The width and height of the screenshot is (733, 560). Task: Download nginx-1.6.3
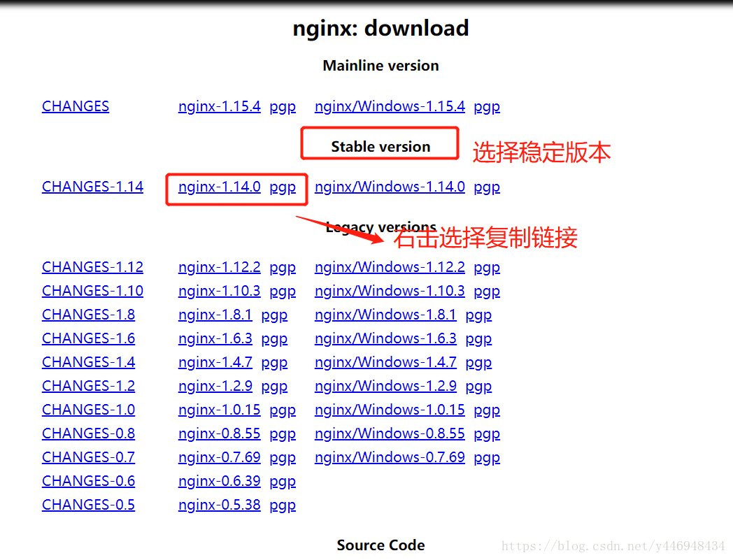[215, 339]
